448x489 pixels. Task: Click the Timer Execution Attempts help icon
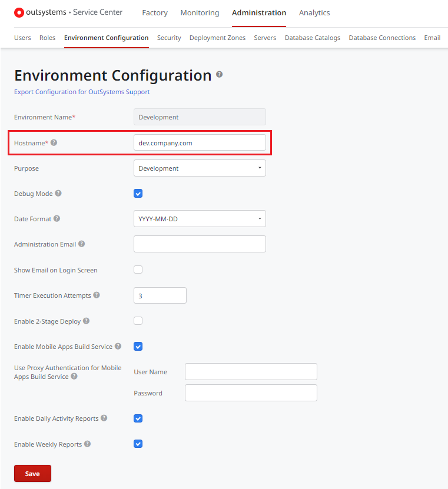click(x=97, y=295)
